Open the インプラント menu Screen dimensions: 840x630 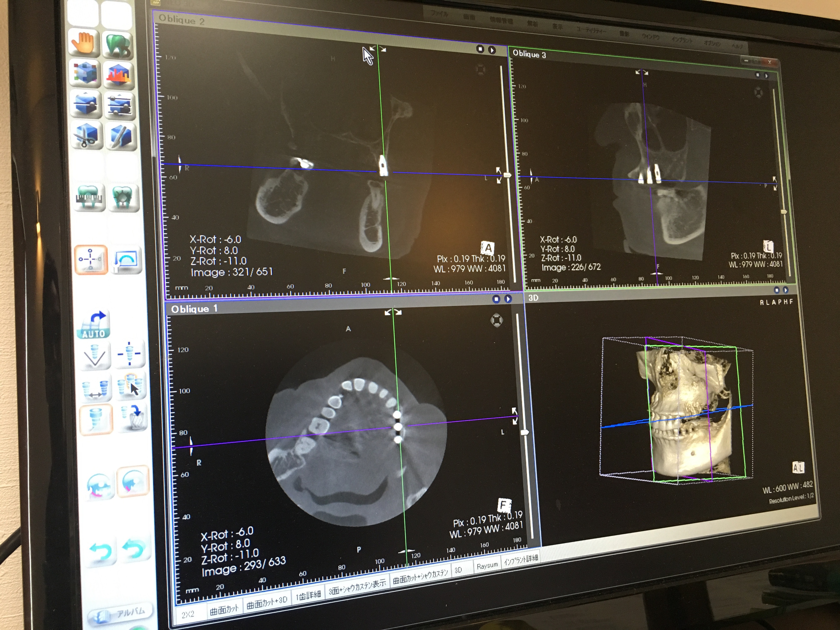682,40
